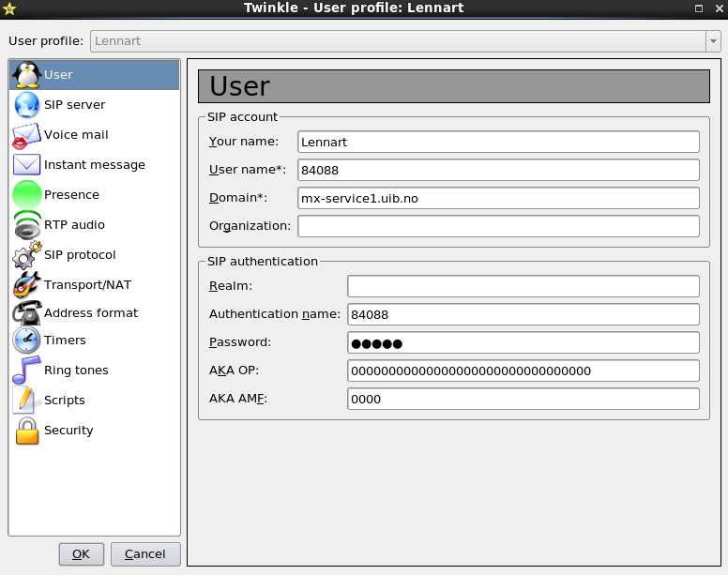
Task: Select the RTP audio icon
Action: 26,225
